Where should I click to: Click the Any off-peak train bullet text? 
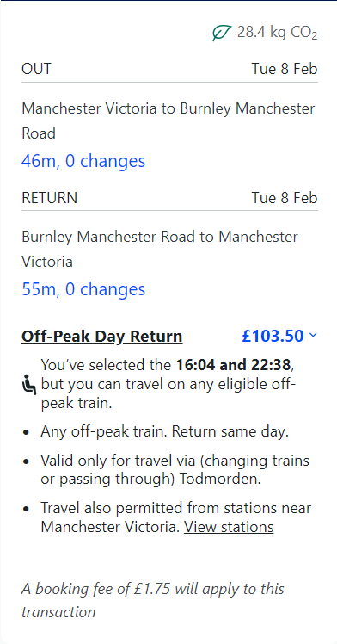tap(164, 431)
